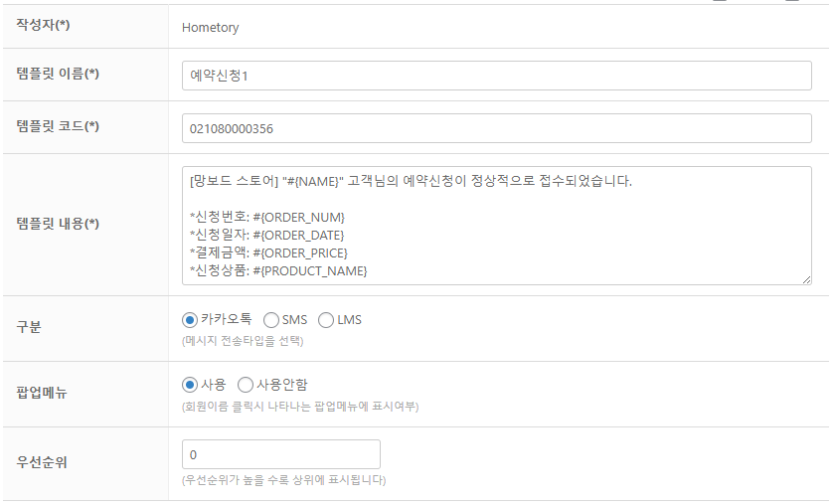
Task: Focus the 템플릿 코드 input field
Action: (x=497, y=128)
